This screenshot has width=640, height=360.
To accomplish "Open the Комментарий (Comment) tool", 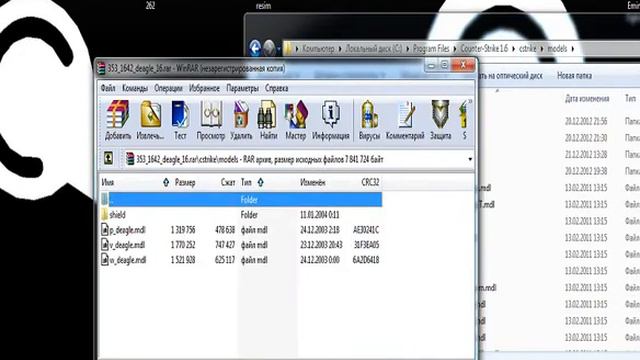I will point(405,120).
